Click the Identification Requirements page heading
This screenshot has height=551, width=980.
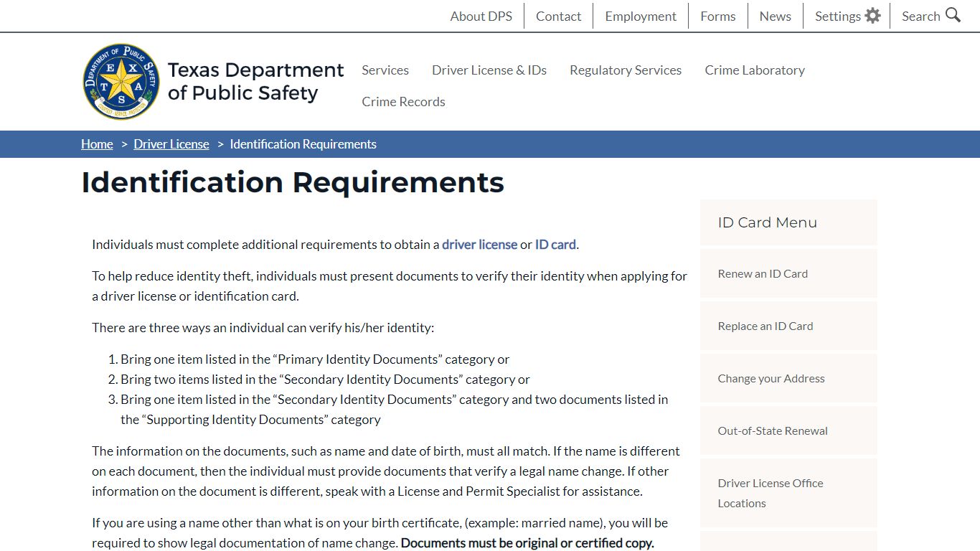coord(293,182)
